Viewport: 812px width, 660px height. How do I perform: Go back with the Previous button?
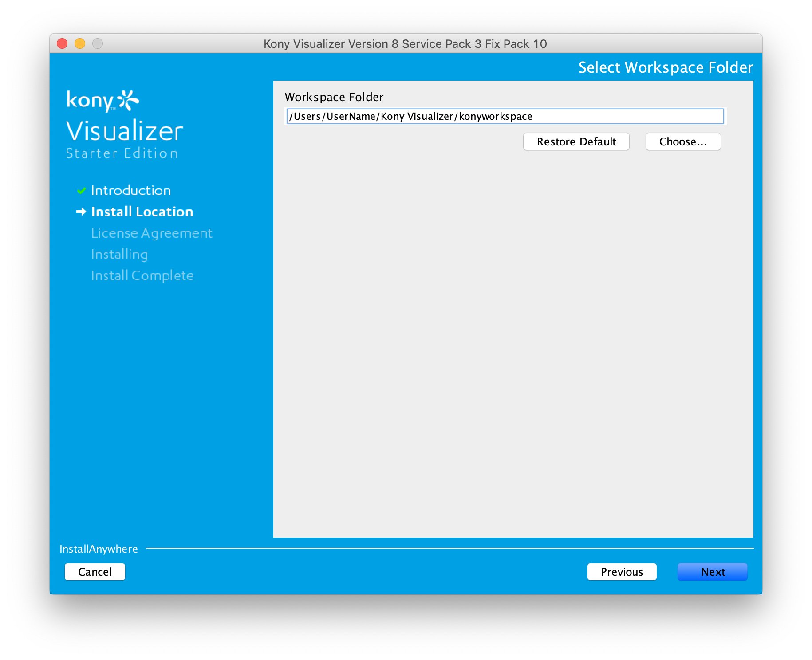622,572
